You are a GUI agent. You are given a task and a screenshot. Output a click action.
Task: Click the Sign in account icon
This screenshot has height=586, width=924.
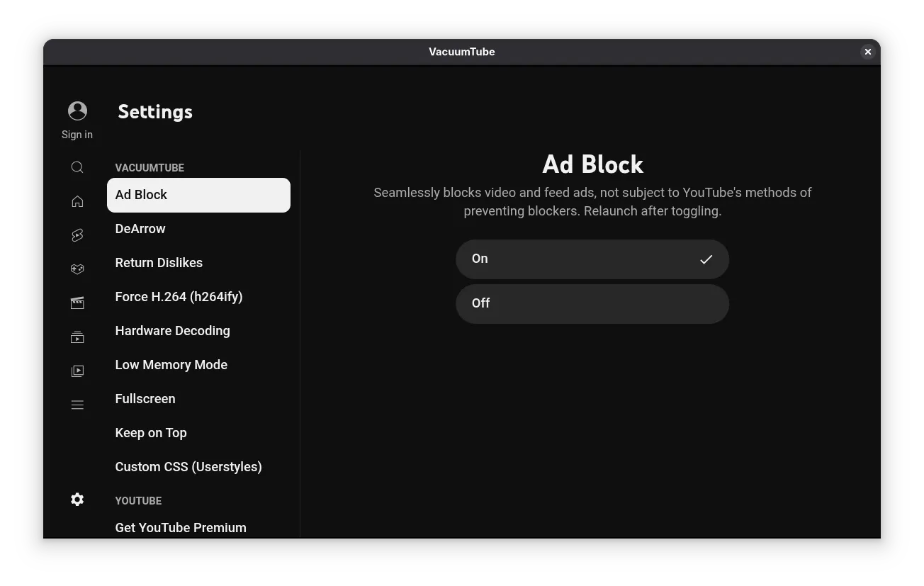77,111
